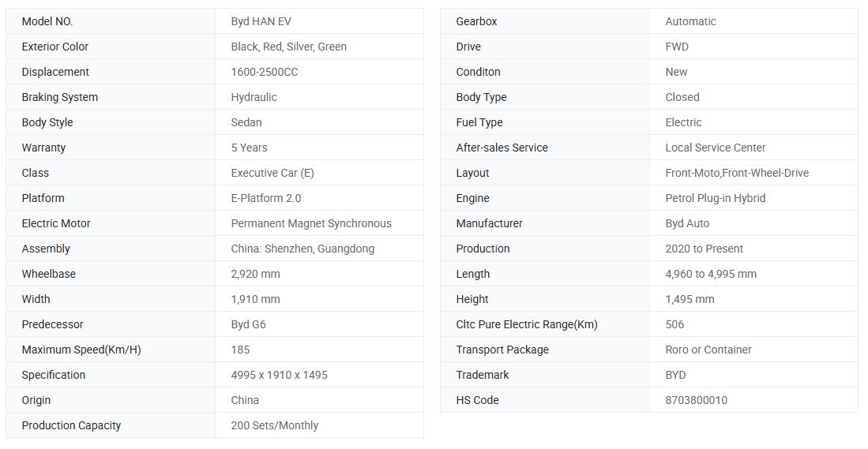
Task: Select the Executive Car (E) class value
Action: 272,173
